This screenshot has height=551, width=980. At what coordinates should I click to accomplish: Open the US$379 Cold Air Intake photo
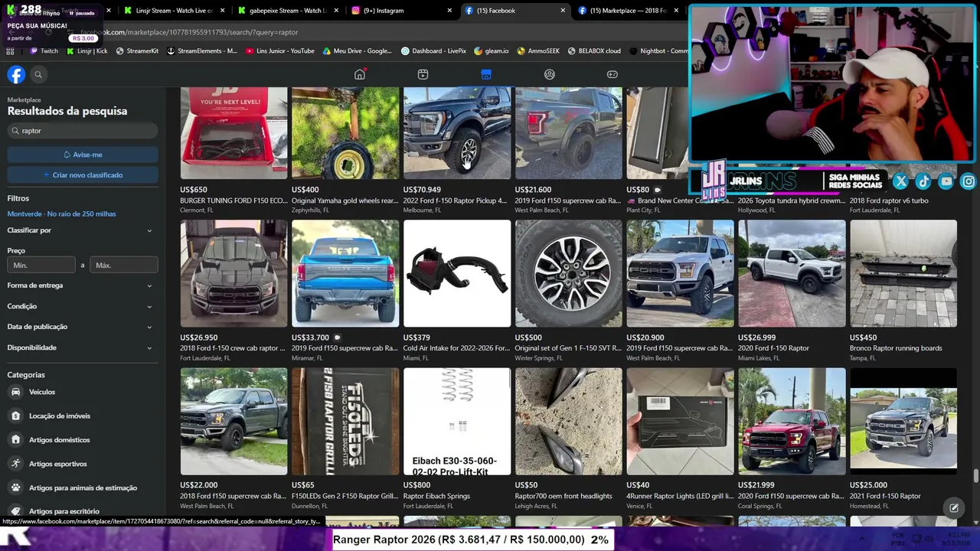457,273
